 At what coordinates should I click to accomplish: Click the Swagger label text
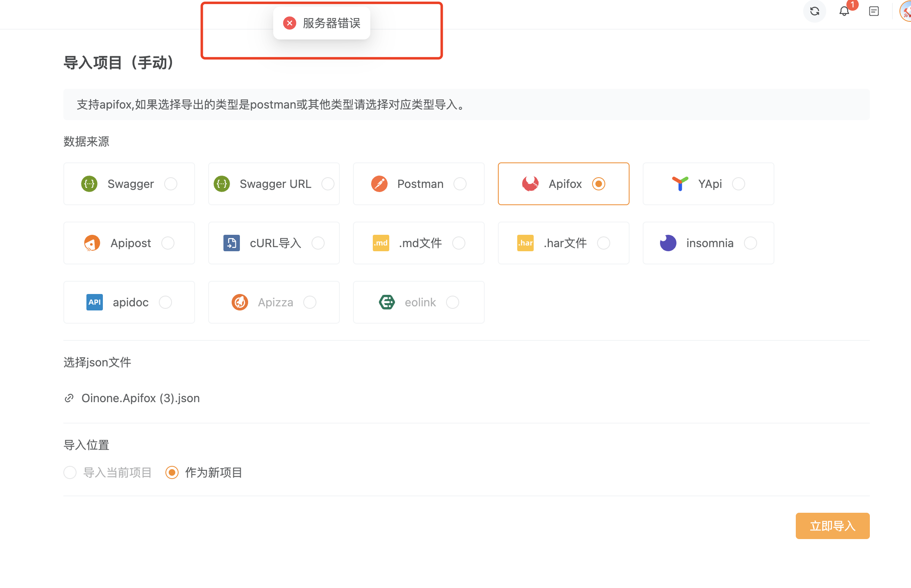tap(131, 184)
